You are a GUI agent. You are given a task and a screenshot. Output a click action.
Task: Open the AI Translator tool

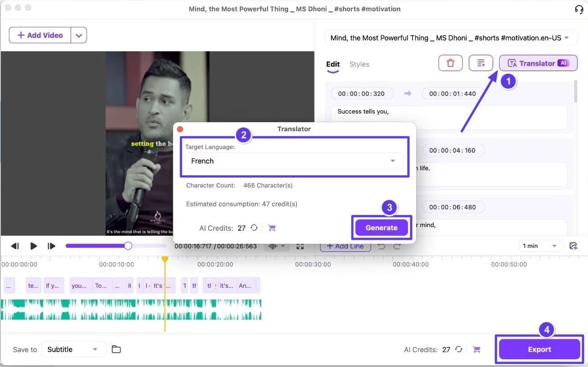point(538,63)
